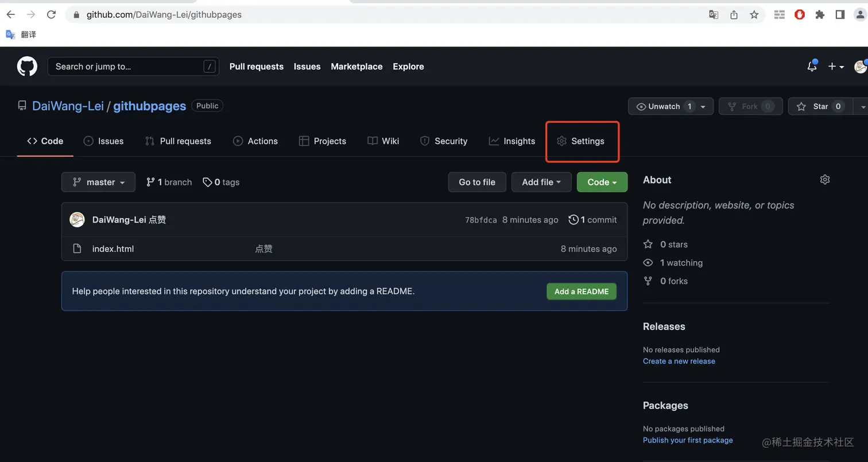Open the green Code dropdown button
Viewport: 868px width, 462px height.
click(x=602, y=182)
